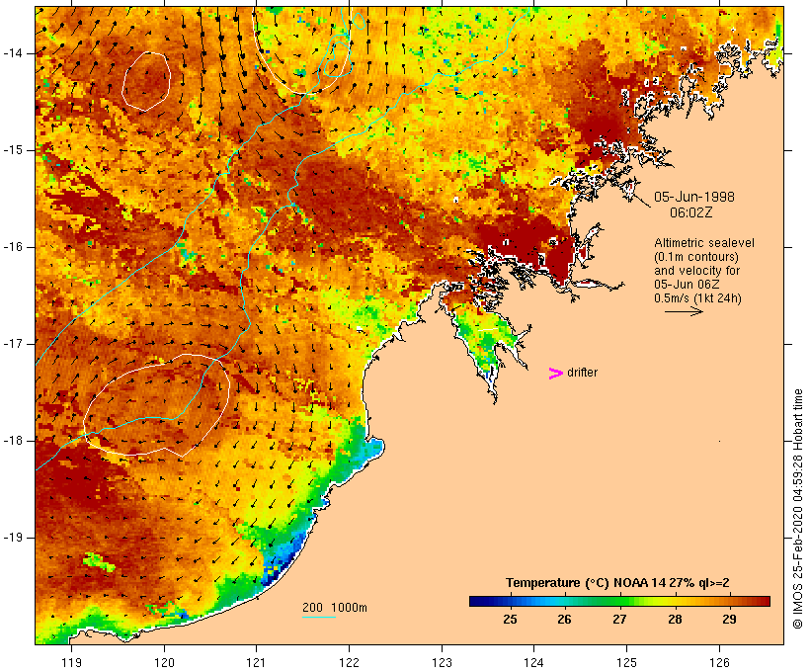Click the "0.5m/s (1kt 24h)" scale text
The image size is (810, 672).
coord(697,298)
